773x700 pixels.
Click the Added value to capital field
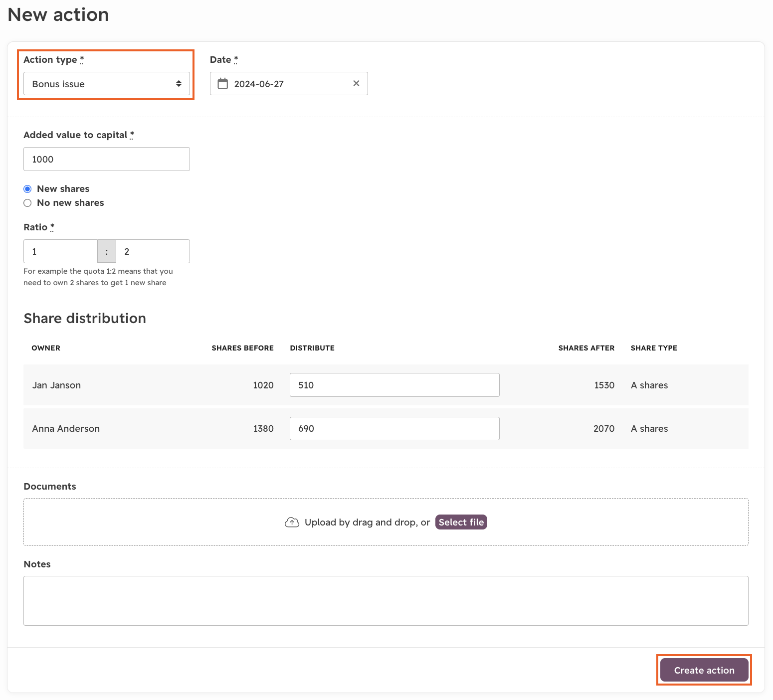pos(107,159)
